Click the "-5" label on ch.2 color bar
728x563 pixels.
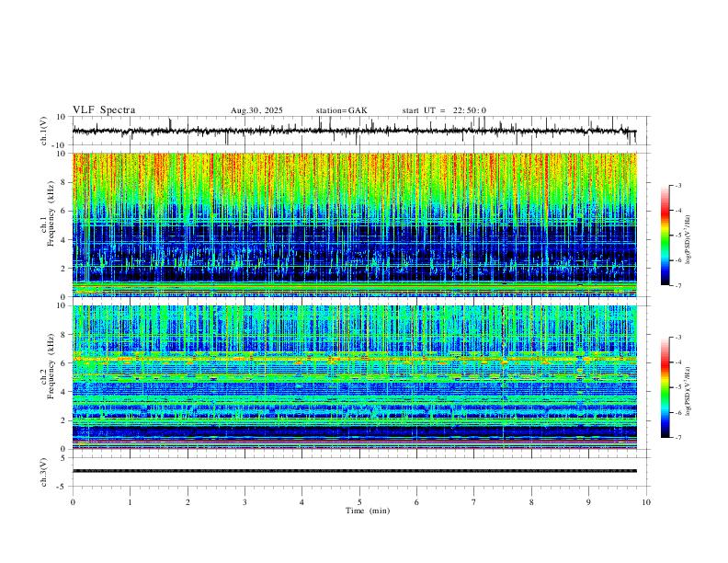(677, 387)
